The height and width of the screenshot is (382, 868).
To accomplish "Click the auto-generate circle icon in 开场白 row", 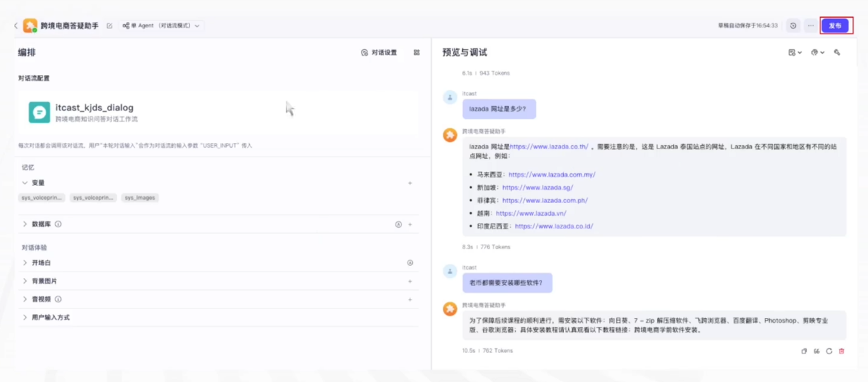I will (x=410, y=263).
